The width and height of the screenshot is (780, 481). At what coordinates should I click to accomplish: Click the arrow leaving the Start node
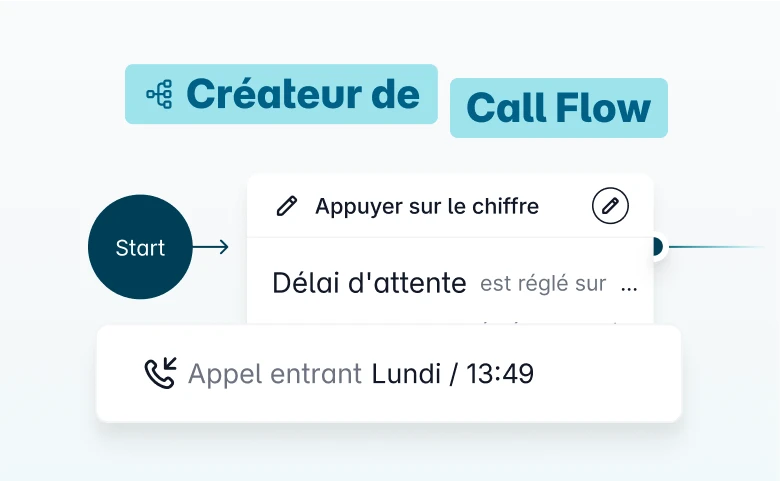click(x=211, y=247)
